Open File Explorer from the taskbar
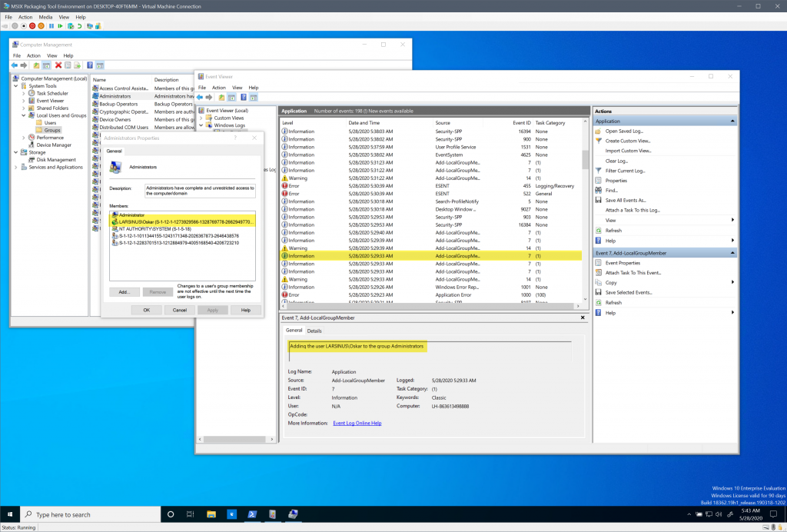Image resolution: width=787 pixels, height=532 pixels. [211, 514]
